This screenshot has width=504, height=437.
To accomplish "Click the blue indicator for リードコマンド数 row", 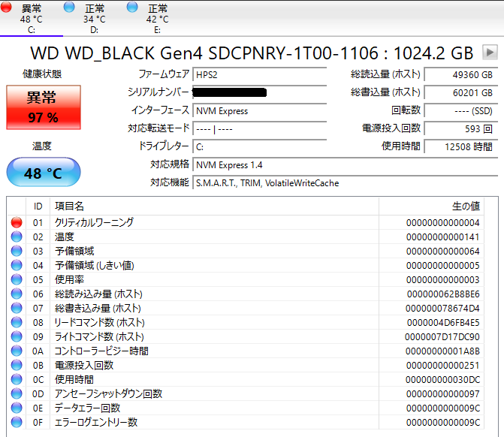I will tap(17, 322).
